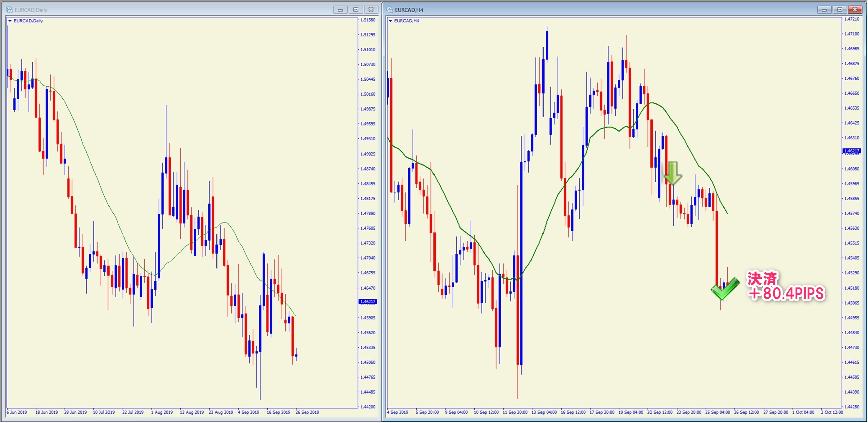Click price level 1.45065 on H4 price axis

[x=852, y=303]
